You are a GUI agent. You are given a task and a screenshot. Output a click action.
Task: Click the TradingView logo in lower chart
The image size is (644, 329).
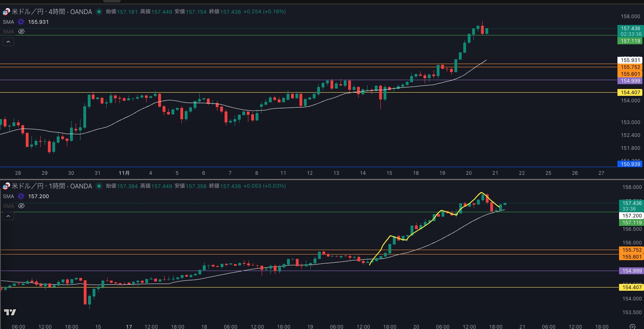(x=10, y=312)
